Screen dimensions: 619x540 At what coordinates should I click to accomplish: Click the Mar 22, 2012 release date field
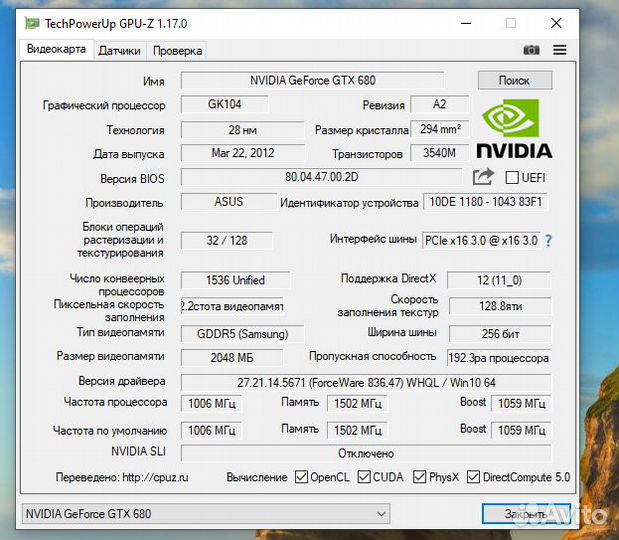[x=242, y=153]
